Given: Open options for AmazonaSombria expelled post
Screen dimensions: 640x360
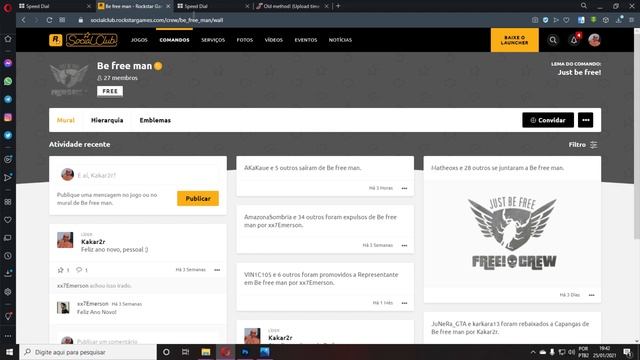Looking at the screenshot, I should coord(404,245).
